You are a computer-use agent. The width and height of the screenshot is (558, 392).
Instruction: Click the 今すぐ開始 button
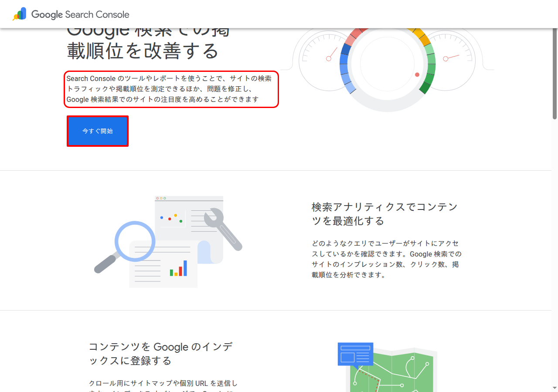pos(97,131)
